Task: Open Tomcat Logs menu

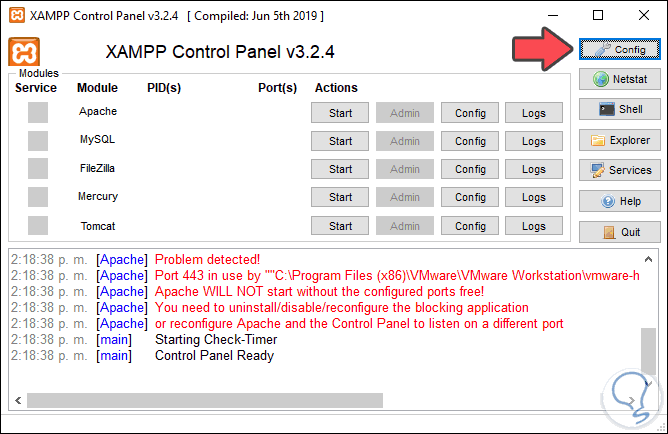Action: 534,226
